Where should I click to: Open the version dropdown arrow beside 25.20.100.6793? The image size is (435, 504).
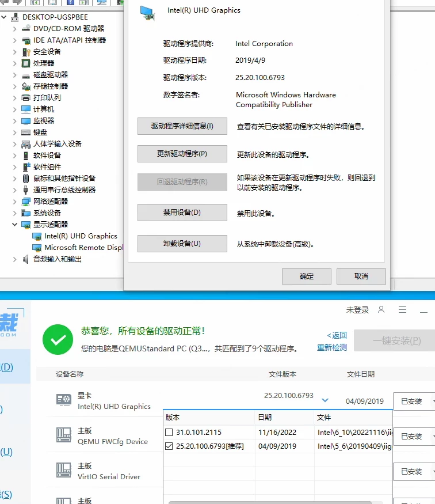pos(325,400)
